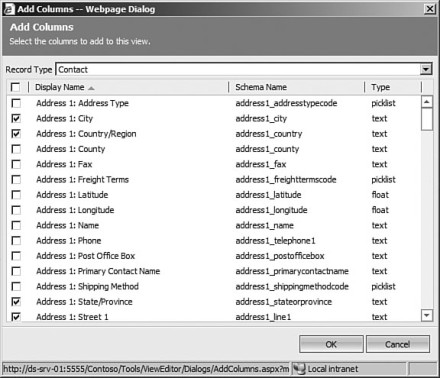The height and width of the screenshot is (378, 440).
Task: Select the address1_latitude schema name cell
Action: [268, 195]
